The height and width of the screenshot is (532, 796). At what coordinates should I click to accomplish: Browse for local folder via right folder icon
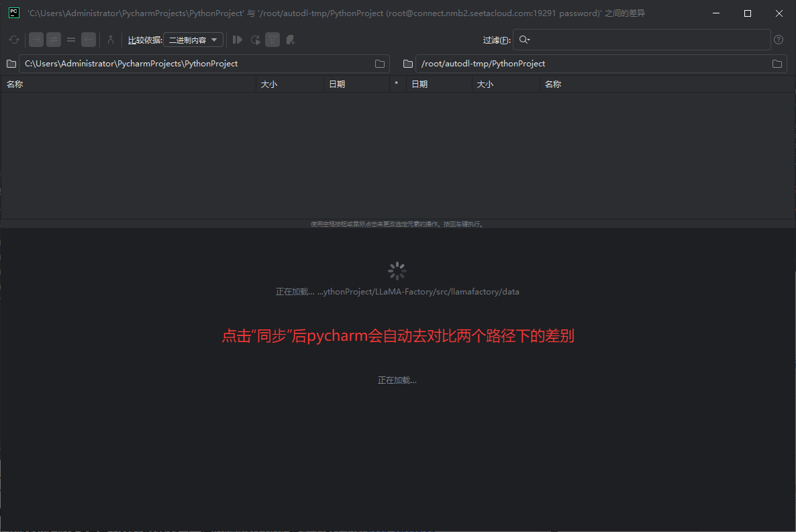pos(380,64)
